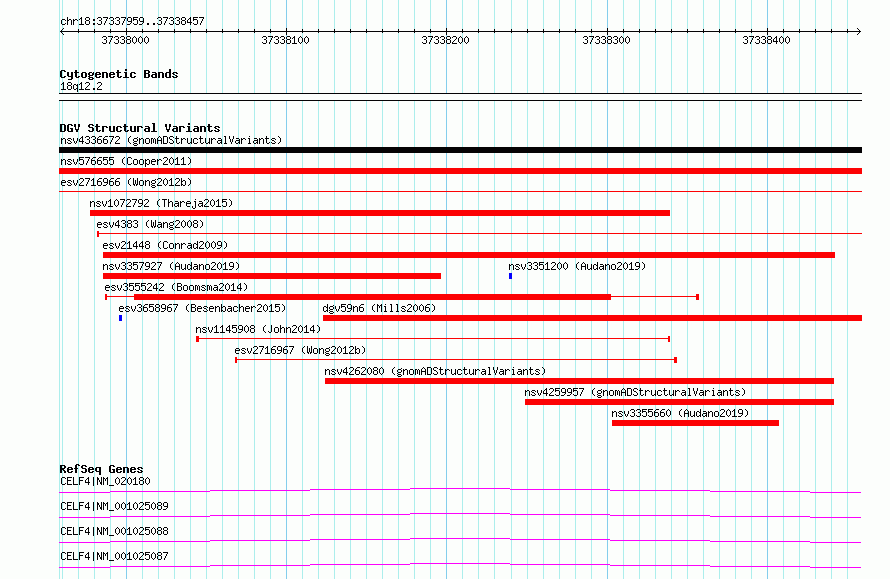Open variant nsv4259957 (gnomADStructuralVariants) label
890x579 pixels.
[x=635, y=392]
